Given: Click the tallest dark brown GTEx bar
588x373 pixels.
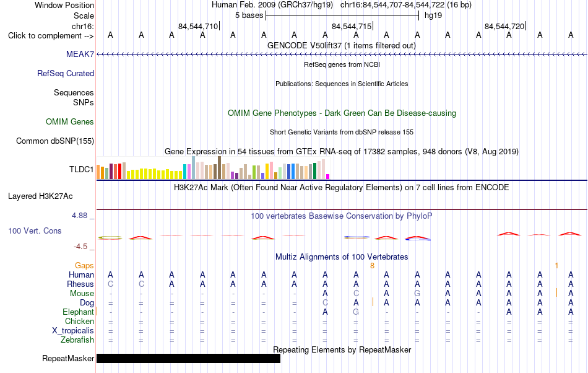Looking at the screenshot, I should tap(219, 168).
